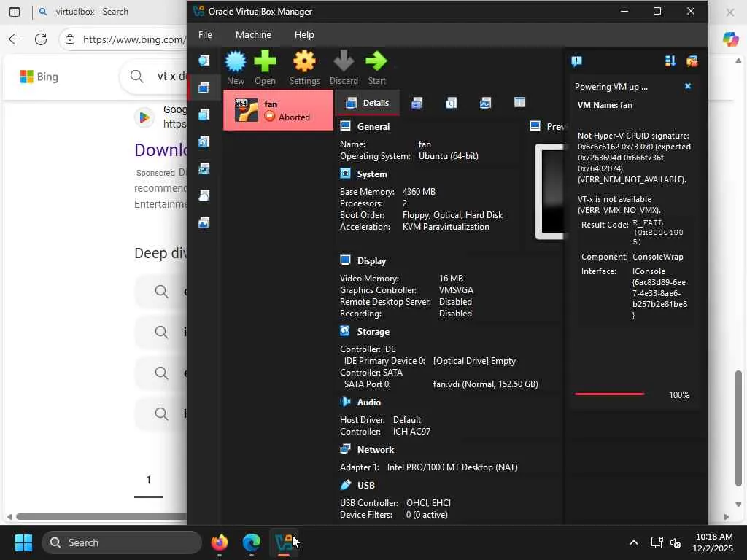The height and width of the screenshot is (560, 747).
Task: Click the 'KVM Paravirtualization' acceleration value
Action: coord(446,227)
